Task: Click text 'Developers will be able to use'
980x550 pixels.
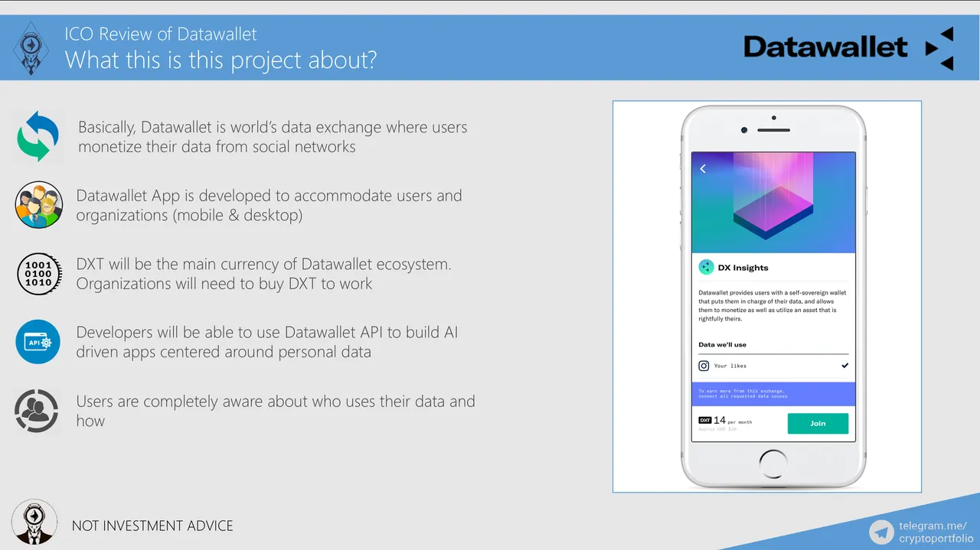Action: click(267, 342)
